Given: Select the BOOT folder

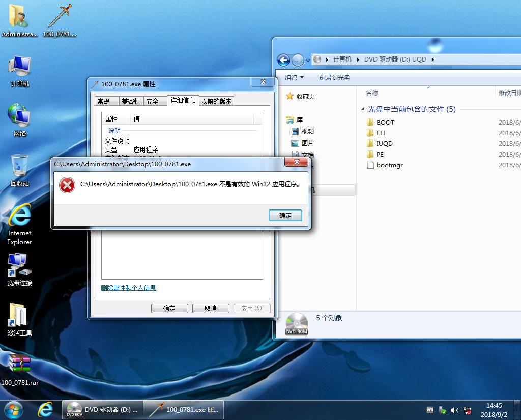Looking at the screenshot, I should coord(381,122).
